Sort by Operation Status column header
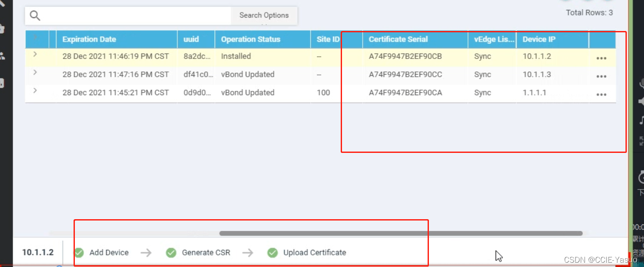The width and height of the screenshot is (644, 267). 250,39
